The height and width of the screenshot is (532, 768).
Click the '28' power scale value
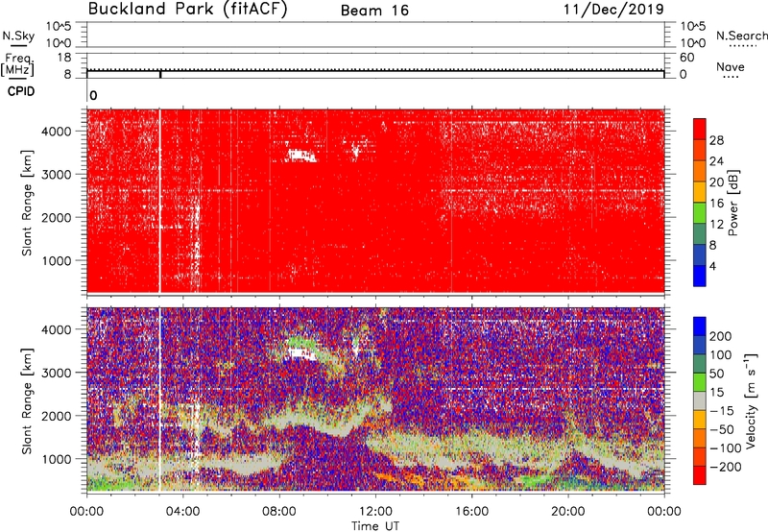[716, 140]
